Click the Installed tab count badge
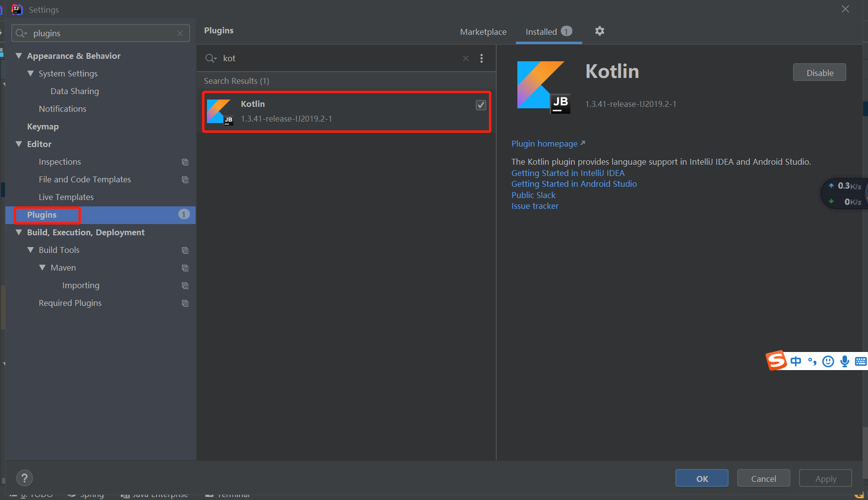 (x=566, y=31)
